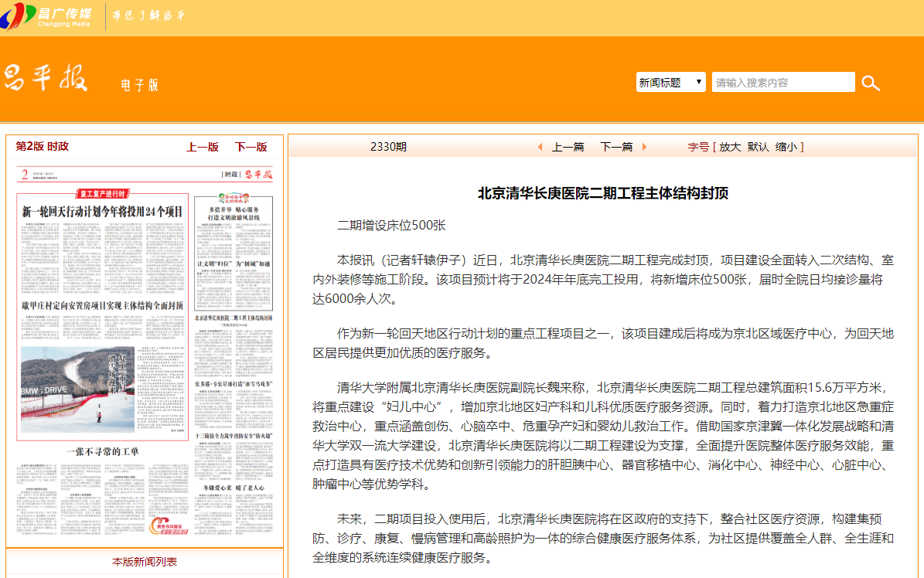
Task: Reset font size with 默认
Action: 758,147
